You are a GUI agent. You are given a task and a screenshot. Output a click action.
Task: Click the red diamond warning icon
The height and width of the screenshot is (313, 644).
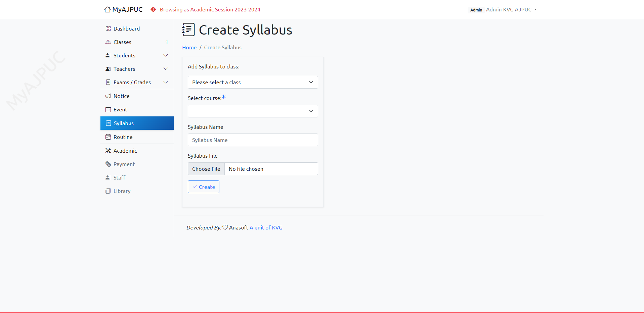coord(153,9)
